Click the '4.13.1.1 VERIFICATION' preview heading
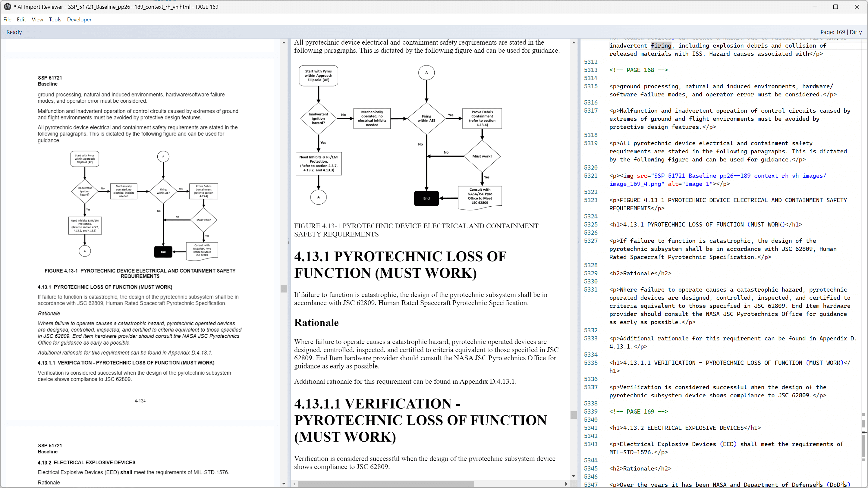 [420, 420]
